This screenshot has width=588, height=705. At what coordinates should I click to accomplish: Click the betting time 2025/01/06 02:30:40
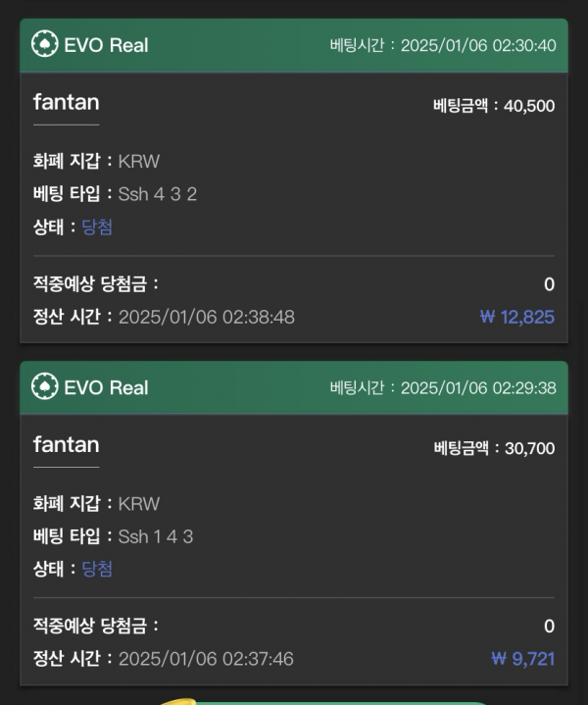478,46
